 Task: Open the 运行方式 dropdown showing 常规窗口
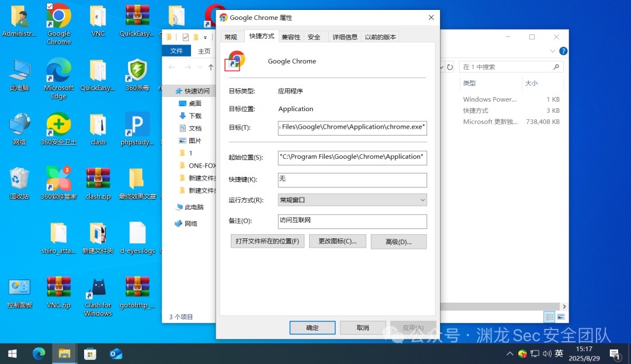pos(352,200)
